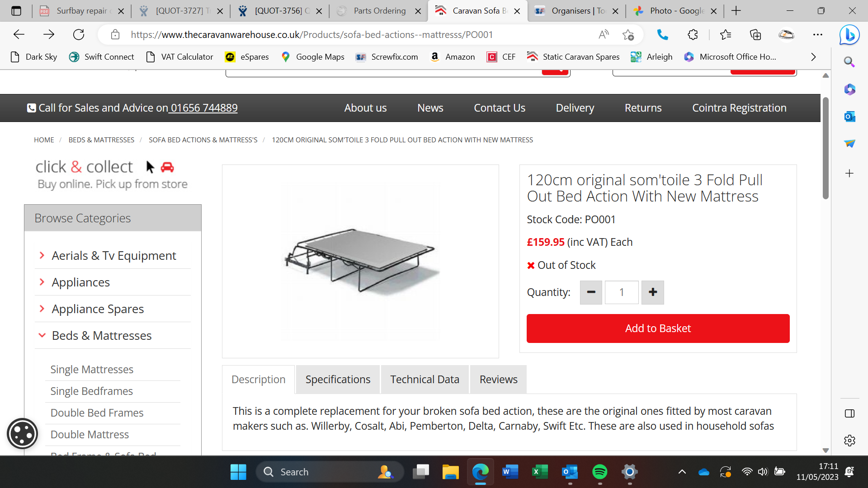Image resolution: width=868 pixels, height=488 pixels.
Task: Increase quantity with plus button
Action: pyautogui.click(x=652, y=292)
